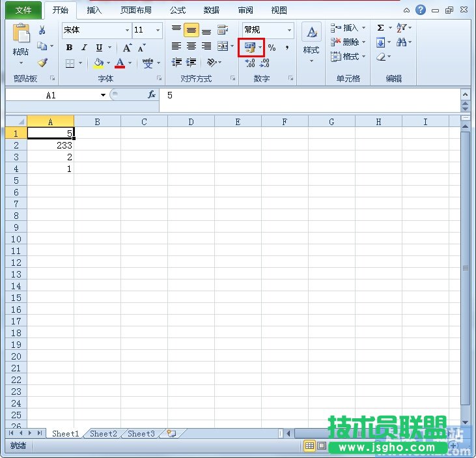Toggle Italic formatting
The width and height of the screenshot is (476, 458).
(84, 48)
